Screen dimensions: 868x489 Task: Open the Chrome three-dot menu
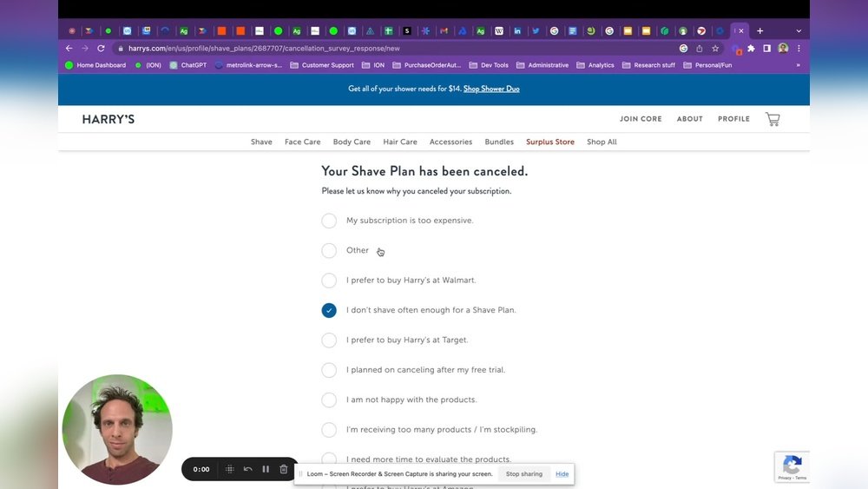tap(799, 49)
